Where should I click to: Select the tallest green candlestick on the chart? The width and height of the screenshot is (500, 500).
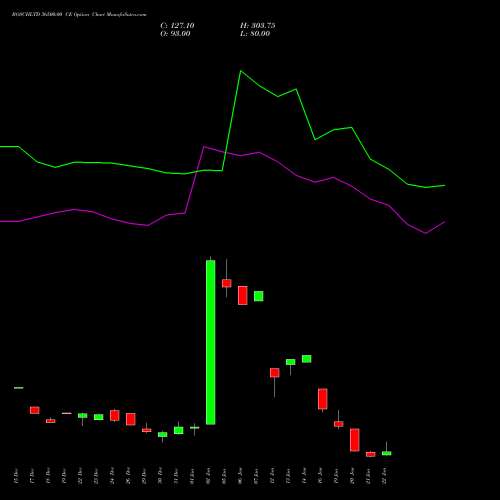click(x=211, y=342)
